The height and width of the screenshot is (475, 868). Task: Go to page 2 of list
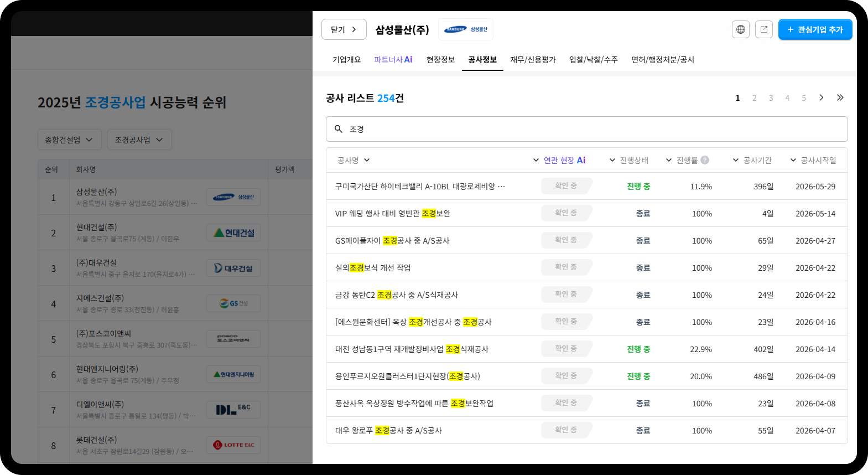point(754,98)
